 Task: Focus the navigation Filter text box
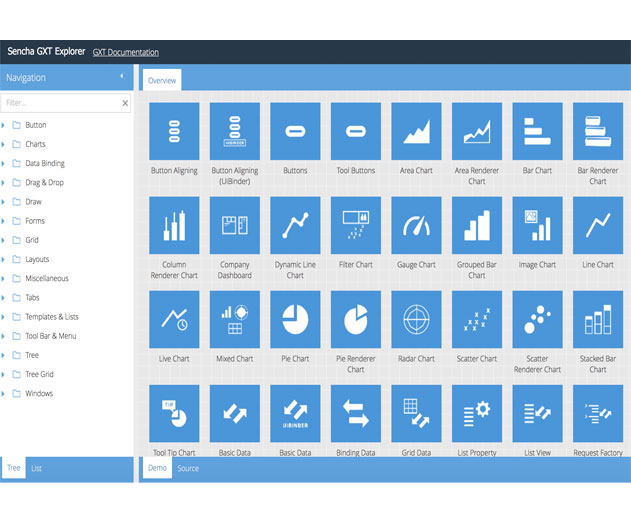tap(60, 103)
